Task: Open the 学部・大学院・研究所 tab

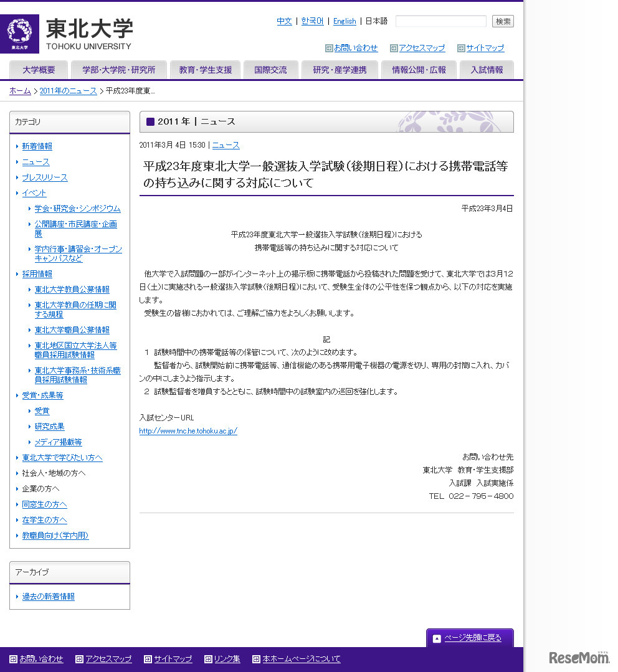Action: [119, 70]
